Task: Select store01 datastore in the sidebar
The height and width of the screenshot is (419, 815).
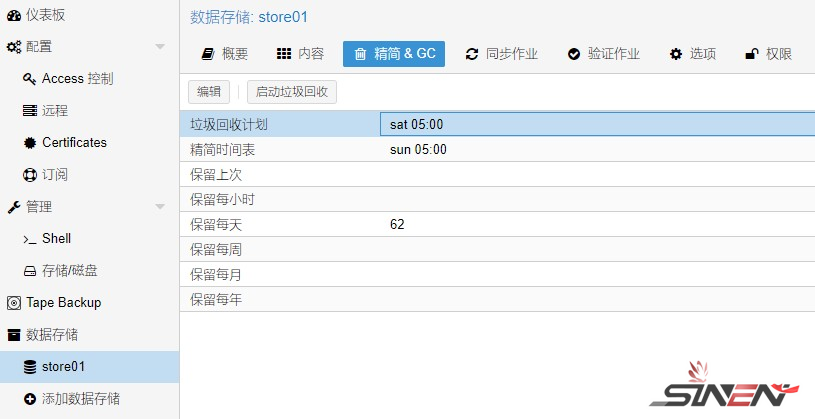Action: [89, 367]
